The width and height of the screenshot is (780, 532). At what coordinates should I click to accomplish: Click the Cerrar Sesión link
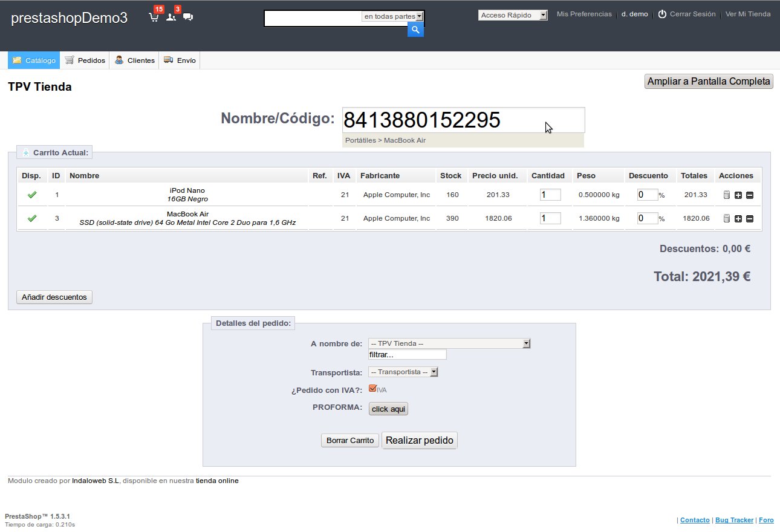click(692, 14)
